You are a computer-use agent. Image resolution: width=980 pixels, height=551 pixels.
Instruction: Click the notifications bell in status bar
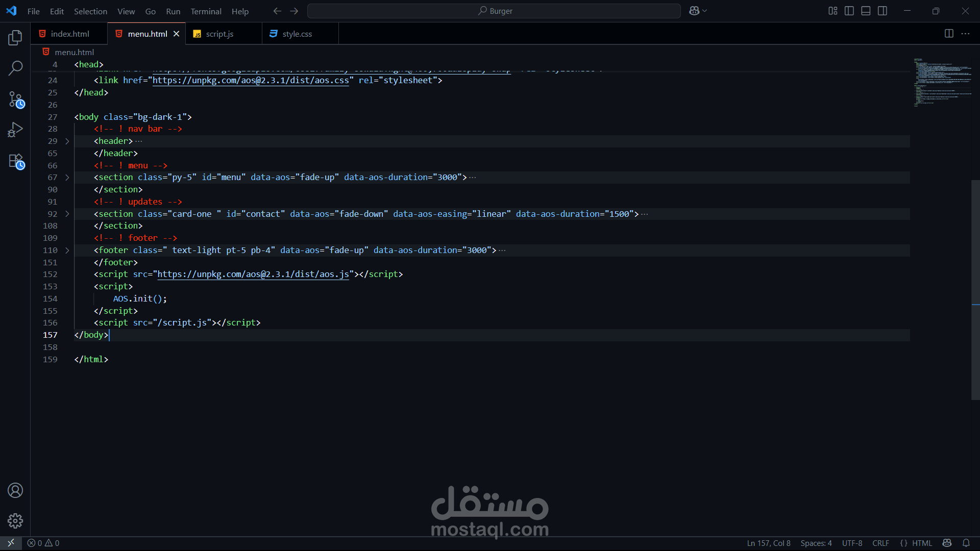[966, 543]
